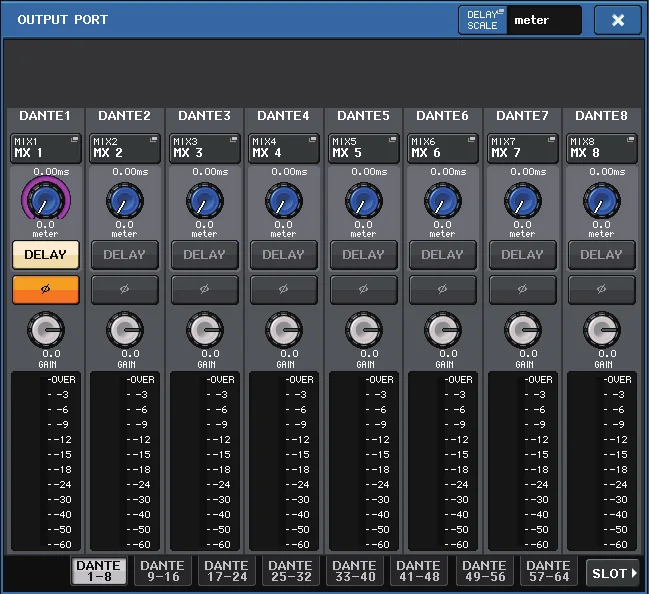Click the 0.00ms value on DANTE6
Screen dimensions: 649x594
point(448,171)
